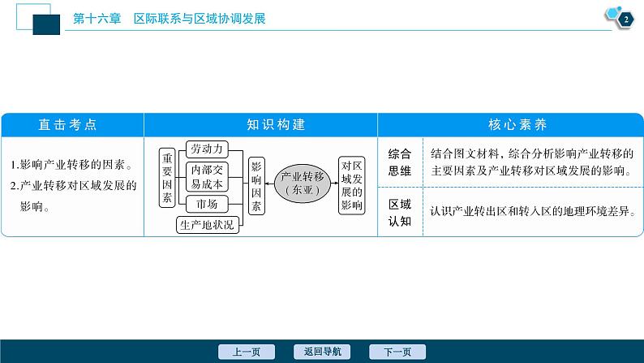
Task: Click the 返回导航 return to navigation button
Action: [322, 352]
